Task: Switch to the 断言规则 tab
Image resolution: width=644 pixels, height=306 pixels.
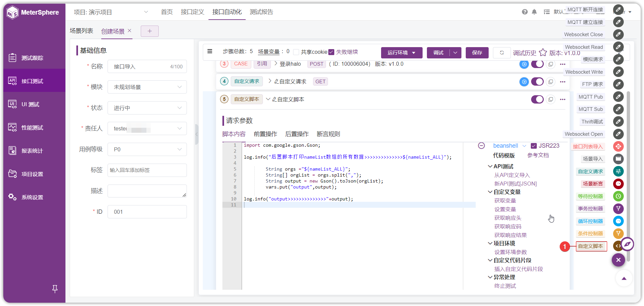Action: [x=328, y=134]
